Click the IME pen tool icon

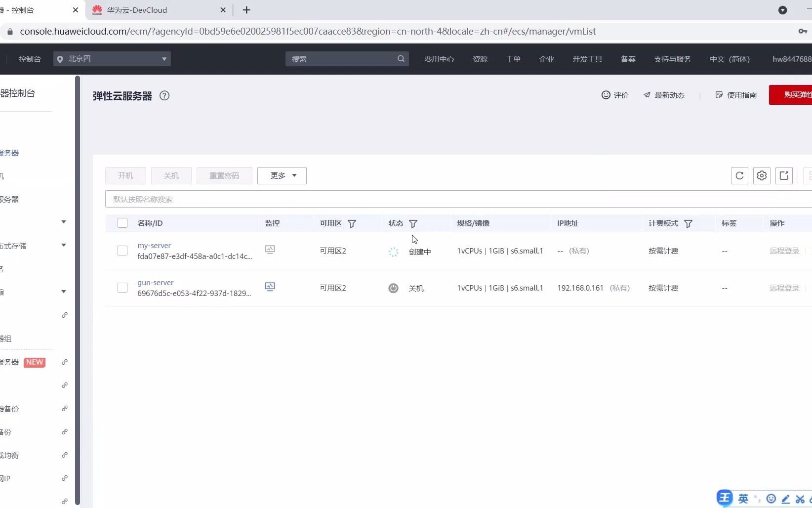pyautogui.click(x=786, y=499)
